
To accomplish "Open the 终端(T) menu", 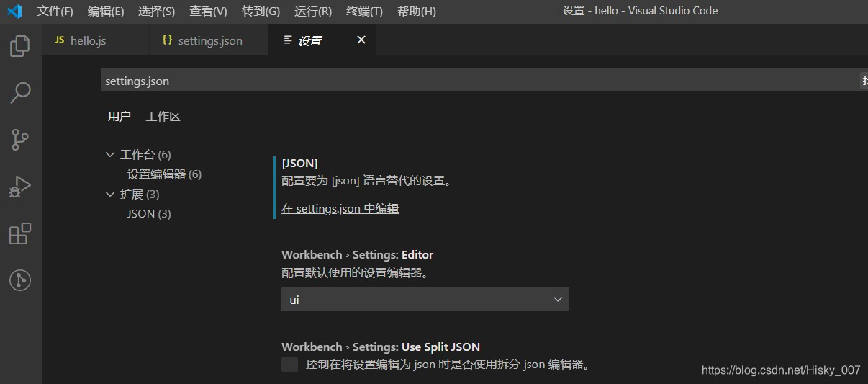I will click(364, 12).
